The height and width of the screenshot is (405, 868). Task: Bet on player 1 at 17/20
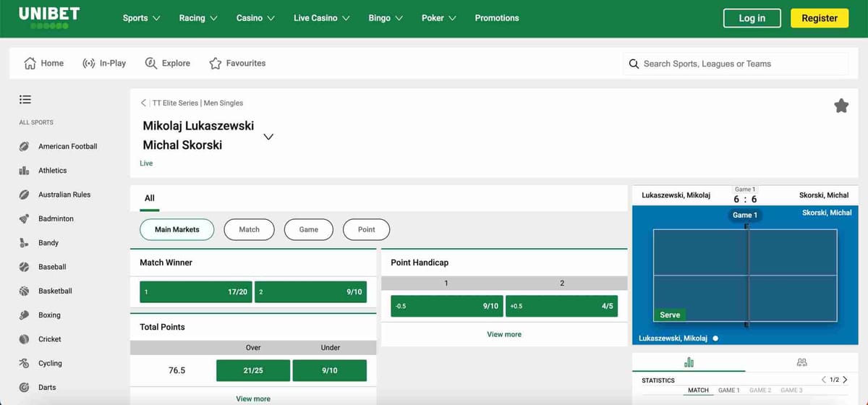pos(196,292)
